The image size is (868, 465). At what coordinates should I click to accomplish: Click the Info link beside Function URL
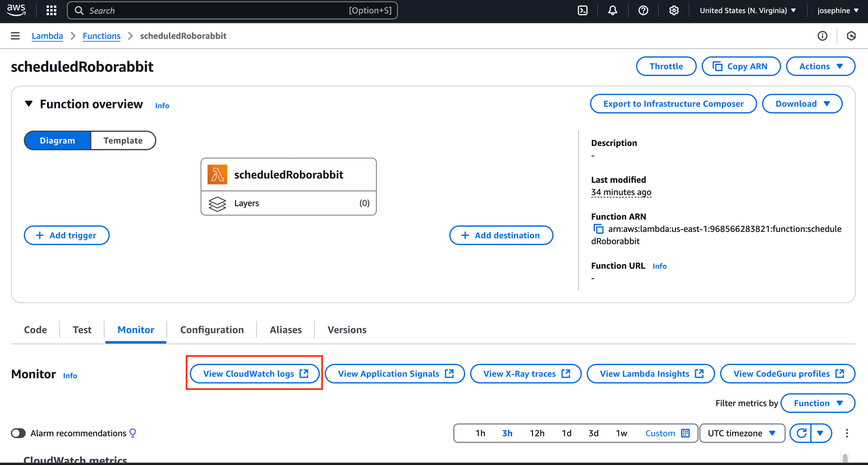coord(659,266)
